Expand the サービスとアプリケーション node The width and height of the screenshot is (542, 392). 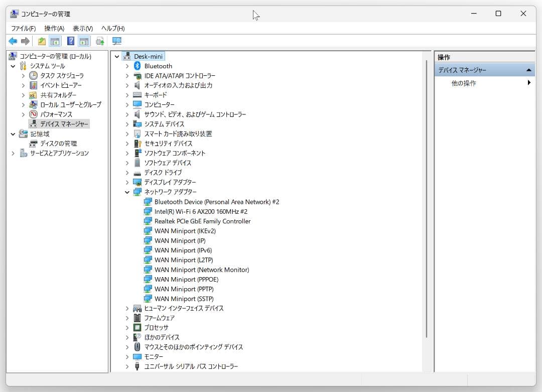point(13,154)
